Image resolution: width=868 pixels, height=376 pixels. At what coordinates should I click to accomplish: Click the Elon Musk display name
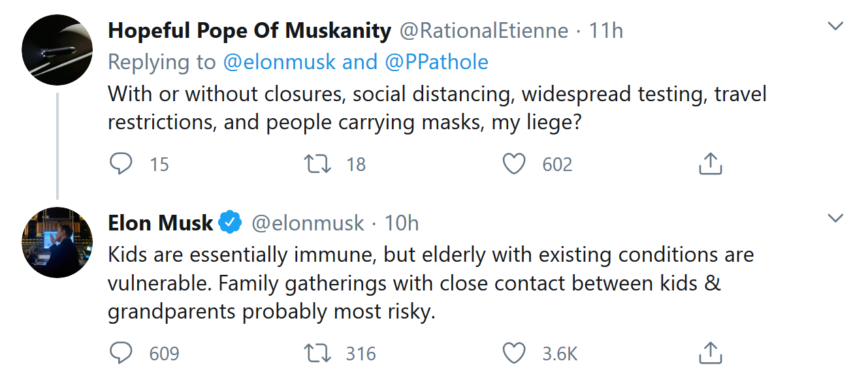point(161,223)
